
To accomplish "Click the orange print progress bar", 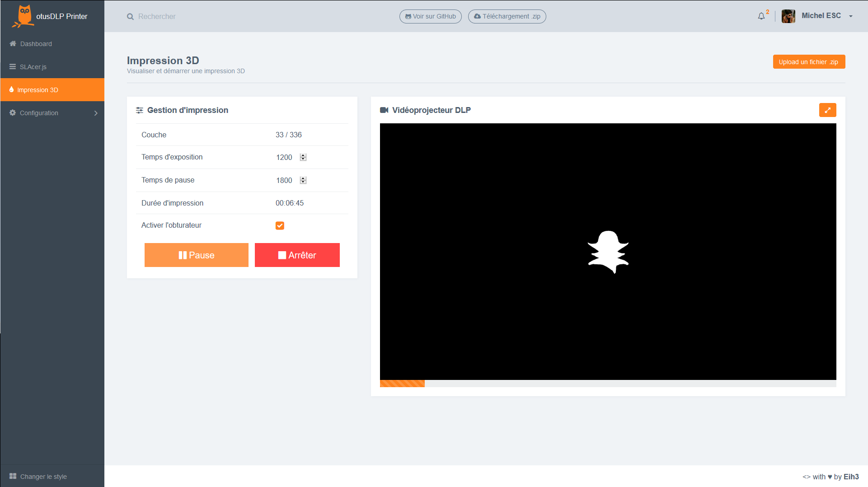I will coord(402,384).
